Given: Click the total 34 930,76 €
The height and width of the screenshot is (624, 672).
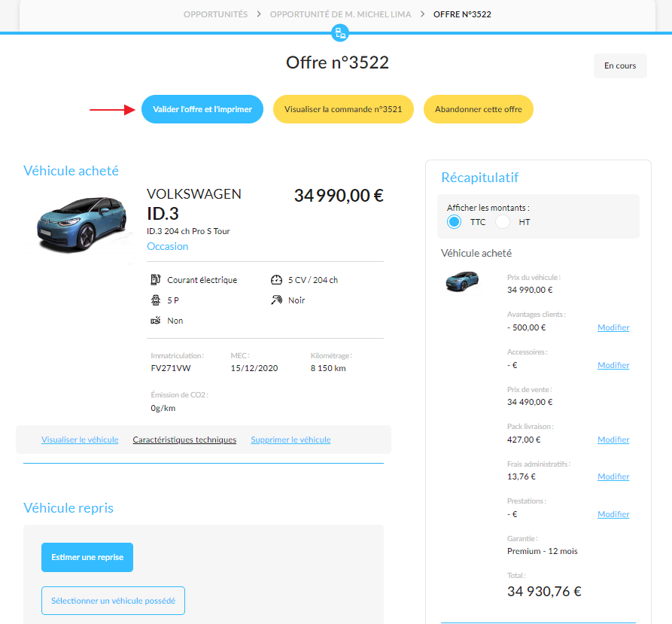Looking at the screenshot, I should click(x=544, y=592).
